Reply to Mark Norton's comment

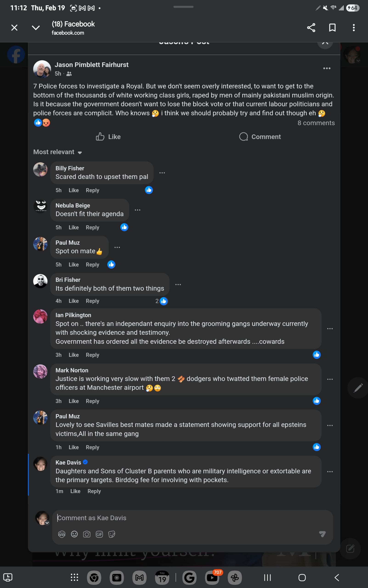tap(92, 401)
